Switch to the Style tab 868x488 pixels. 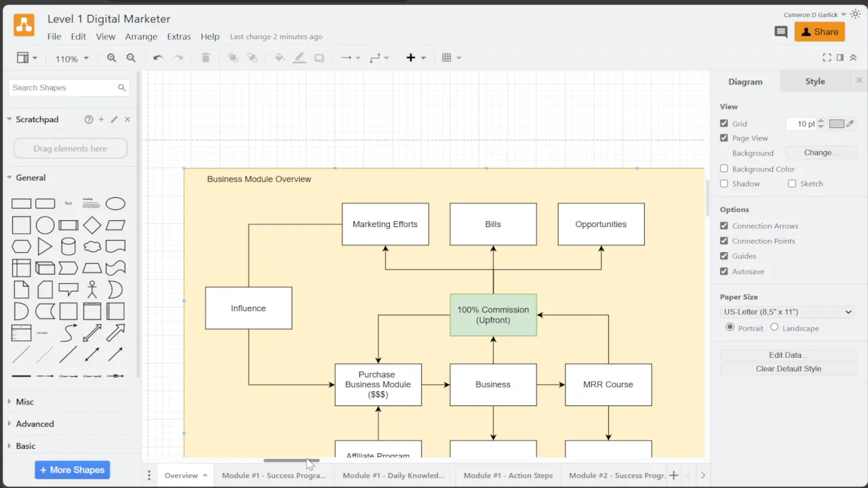[x=814, y=81]
